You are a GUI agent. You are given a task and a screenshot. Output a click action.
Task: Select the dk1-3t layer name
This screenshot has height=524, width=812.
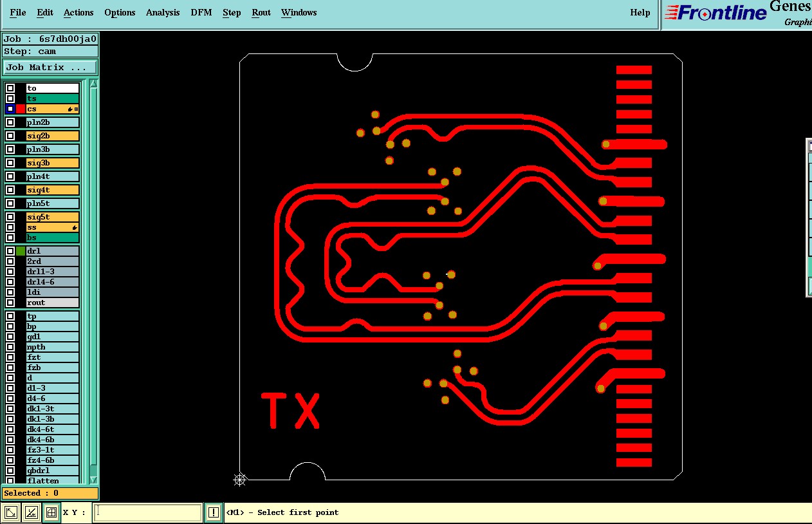coord(53,409)
